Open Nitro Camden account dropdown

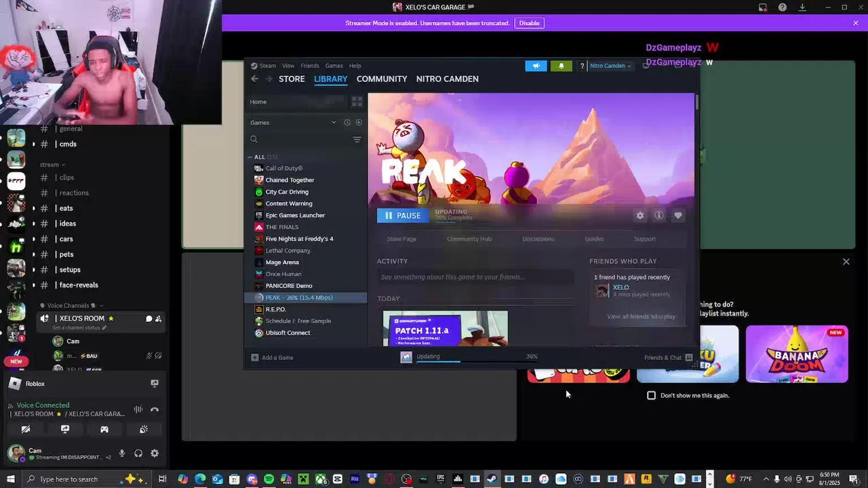coord(610,66)
